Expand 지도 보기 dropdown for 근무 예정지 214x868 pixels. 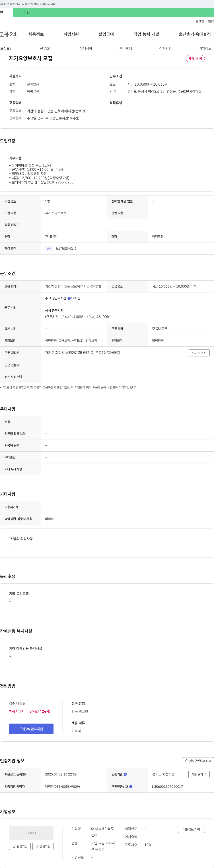[199, 353]
